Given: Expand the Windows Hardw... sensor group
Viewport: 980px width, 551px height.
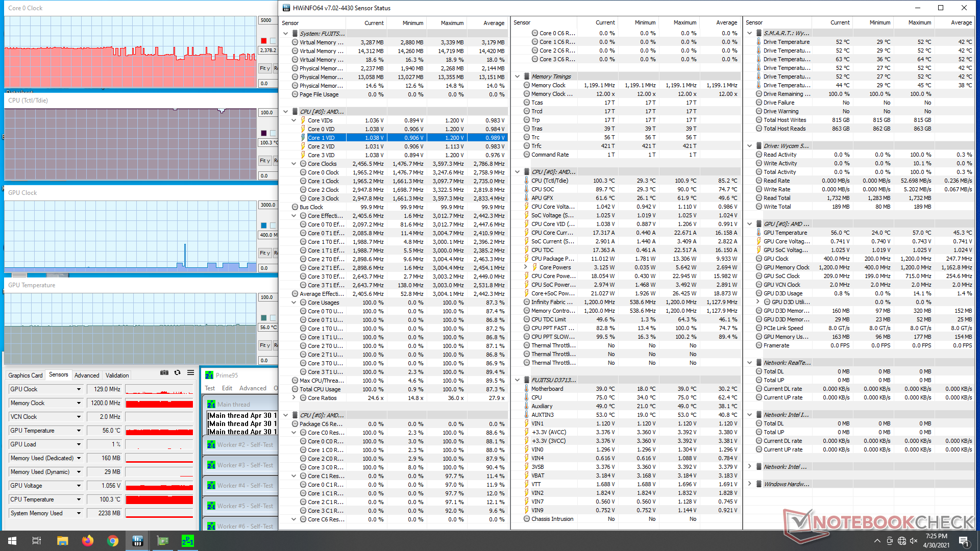Looking at the screenshot, I should tap(750, 484).
